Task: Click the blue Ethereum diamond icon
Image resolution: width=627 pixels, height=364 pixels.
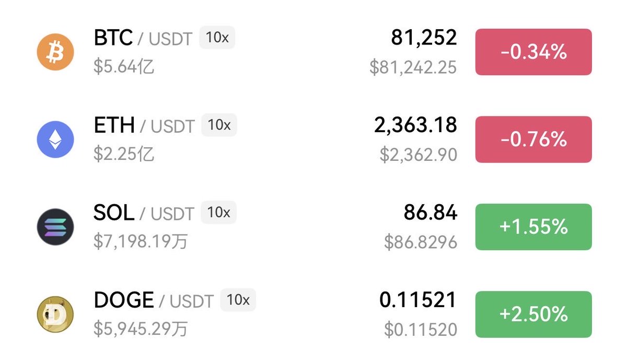Action: [x=55, y=139]
